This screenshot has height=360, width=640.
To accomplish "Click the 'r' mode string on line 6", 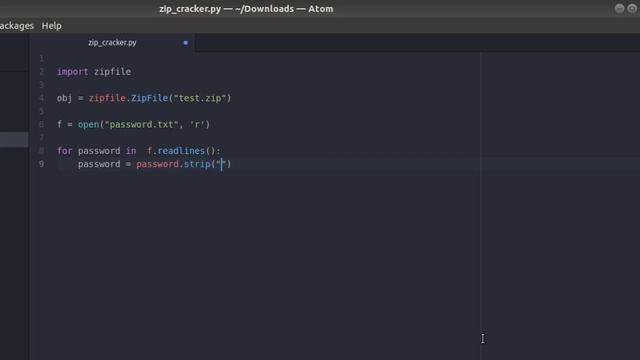I will coord(197,124).
